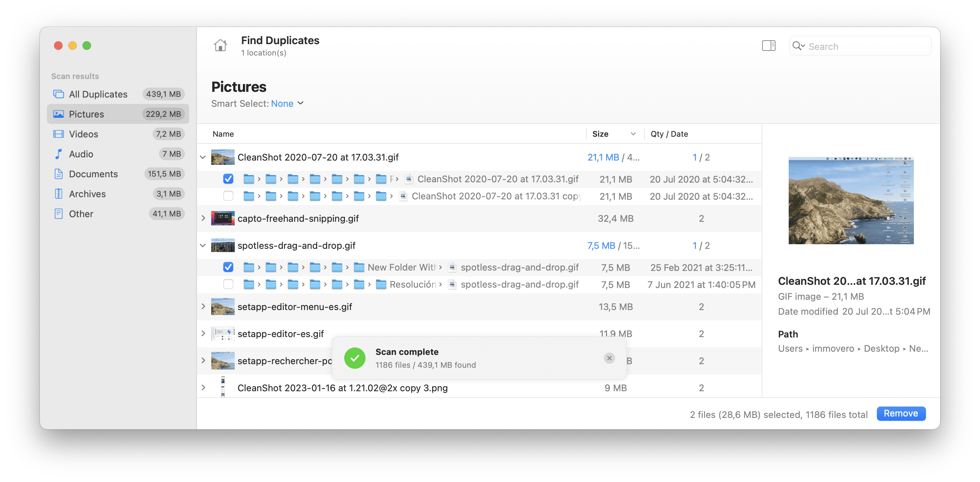The height and width of the screenshot is (482, 980).
Task: Check the Resolución spotless-drag-and-drop.gif checkbox
Action: point(228,284)
